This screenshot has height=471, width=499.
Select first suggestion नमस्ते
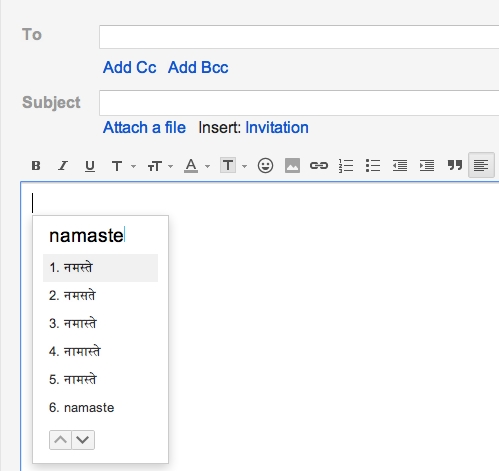[100, 268]
